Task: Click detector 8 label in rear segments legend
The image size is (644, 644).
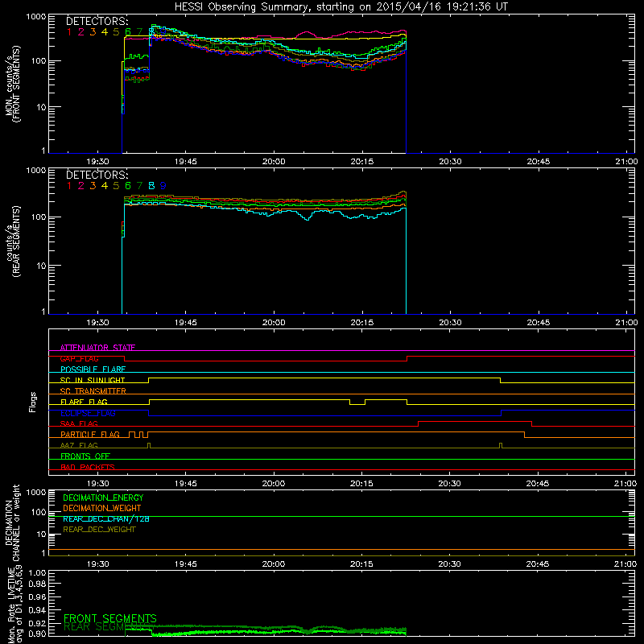Action: pyautogui.click(x=151, y=186)
